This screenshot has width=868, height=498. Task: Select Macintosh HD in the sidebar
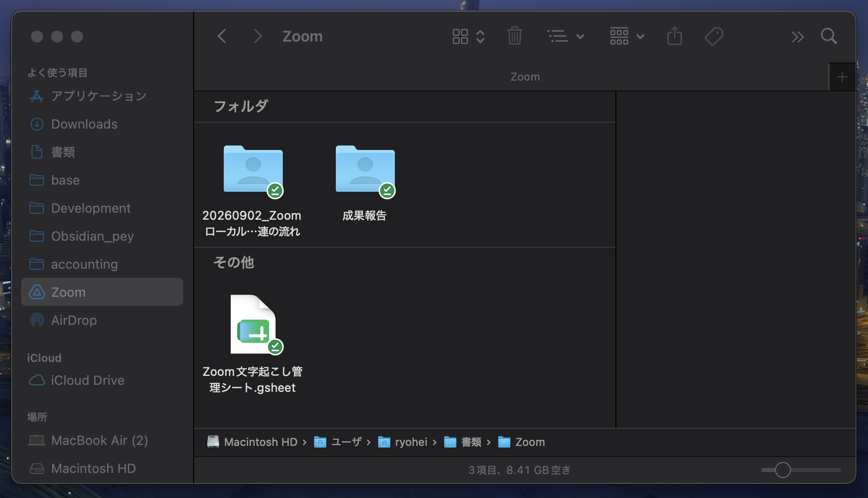pyautogui.click(x=102, y=468)
